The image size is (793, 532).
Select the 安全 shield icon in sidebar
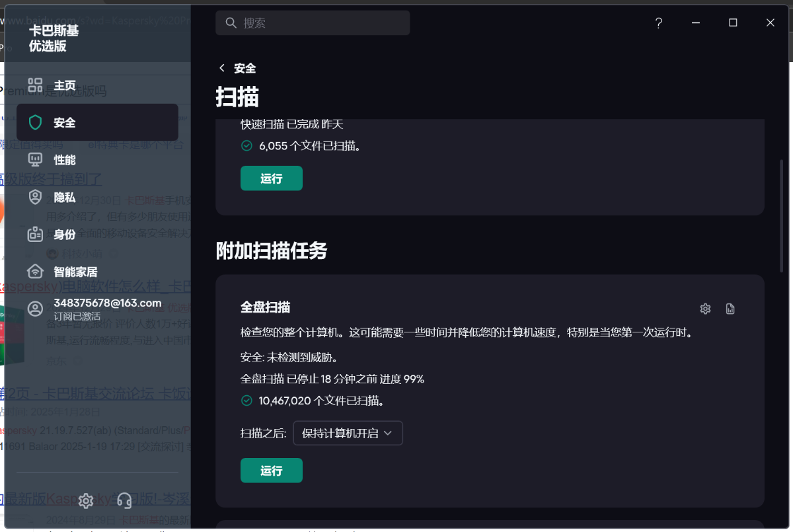[35, 122]
